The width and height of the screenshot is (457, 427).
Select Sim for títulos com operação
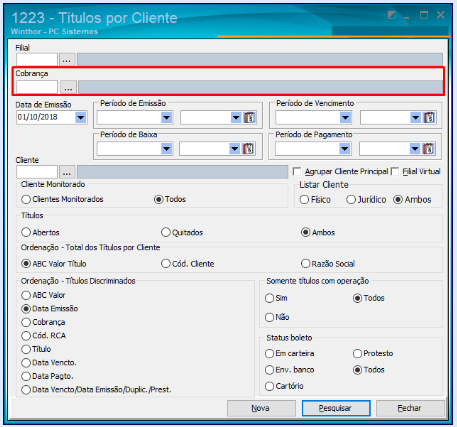click(x=269, y=298)
